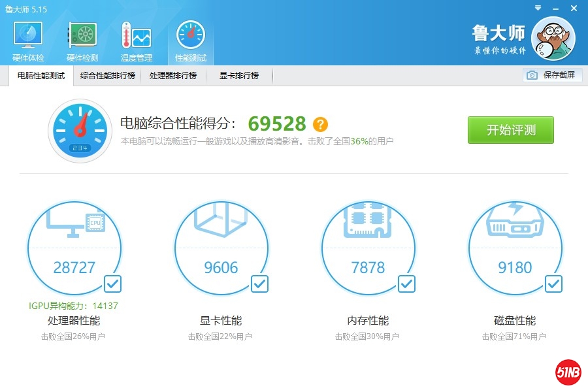
Task: Click the orange question mark beside the score
Action: pyautogui.click(x=320, y=124)
